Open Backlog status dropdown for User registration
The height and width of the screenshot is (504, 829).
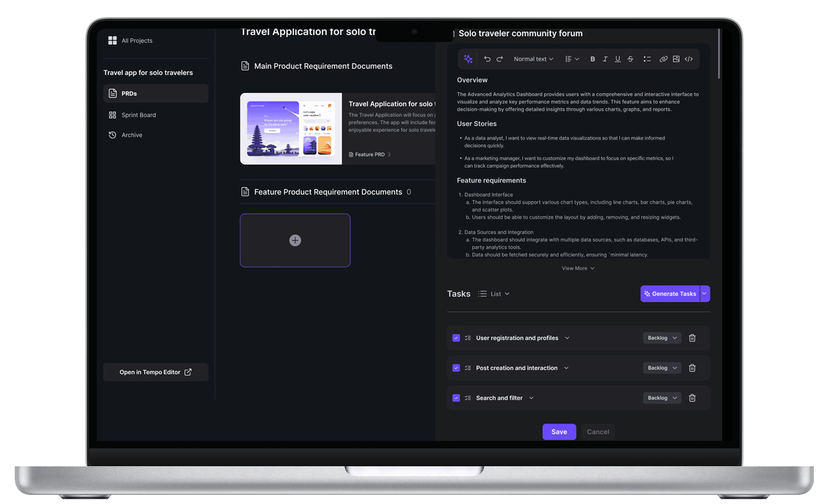click(x=662, y=338)
